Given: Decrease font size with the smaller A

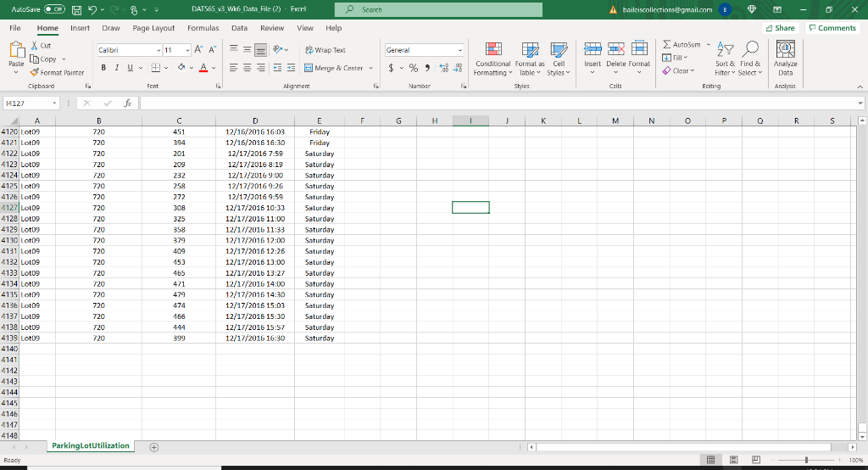Looking at the screenshot, I should 212,50.
